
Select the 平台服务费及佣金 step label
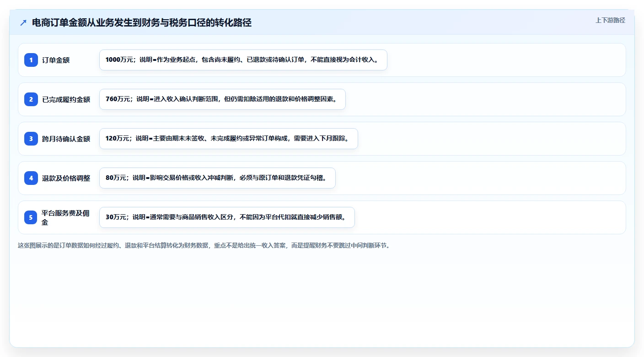[66, 217]
